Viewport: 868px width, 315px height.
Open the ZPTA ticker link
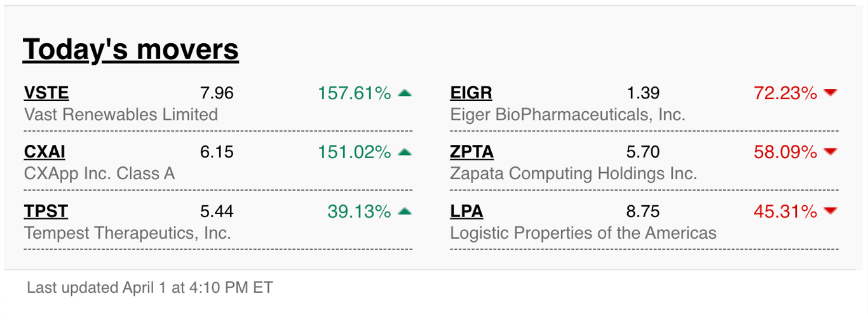471,152
